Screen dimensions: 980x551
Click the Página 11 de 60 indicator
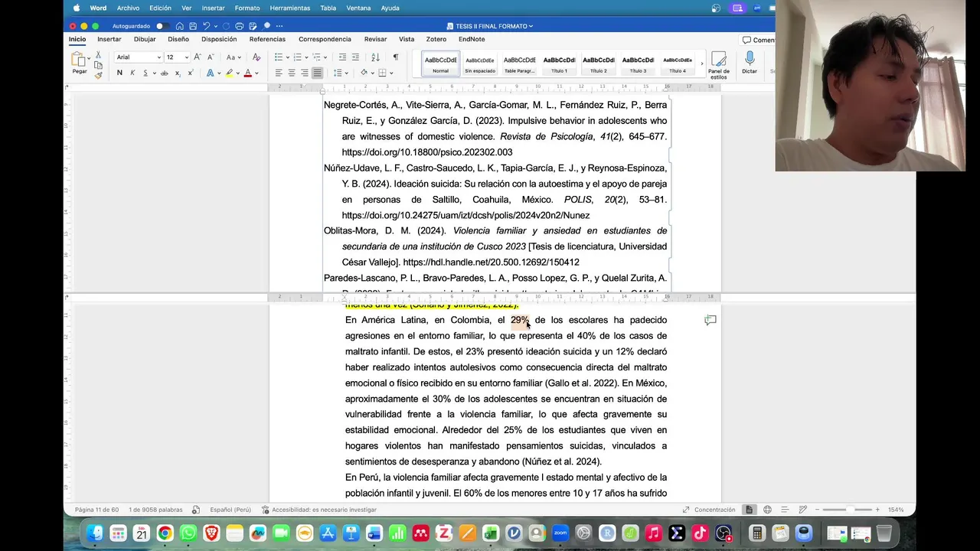click(96, 510)
